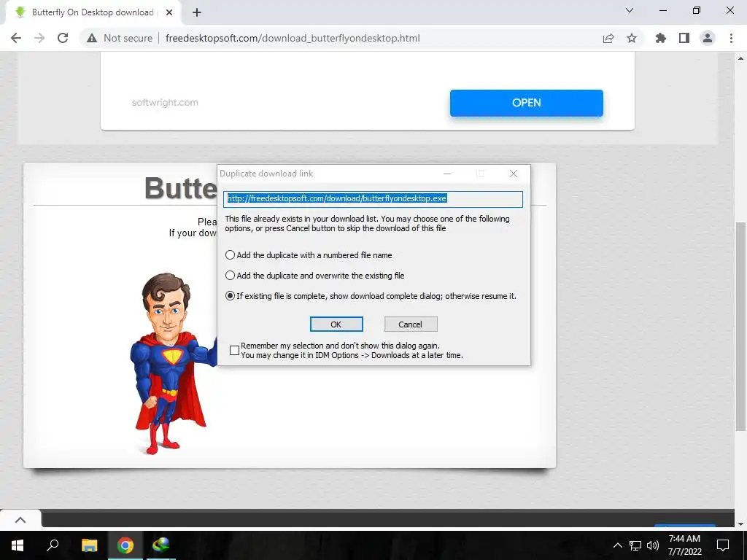The image size is (747, 560).
Task: Bookmark this page with the star
Action: pyautogui.click(x=632, y=39)
